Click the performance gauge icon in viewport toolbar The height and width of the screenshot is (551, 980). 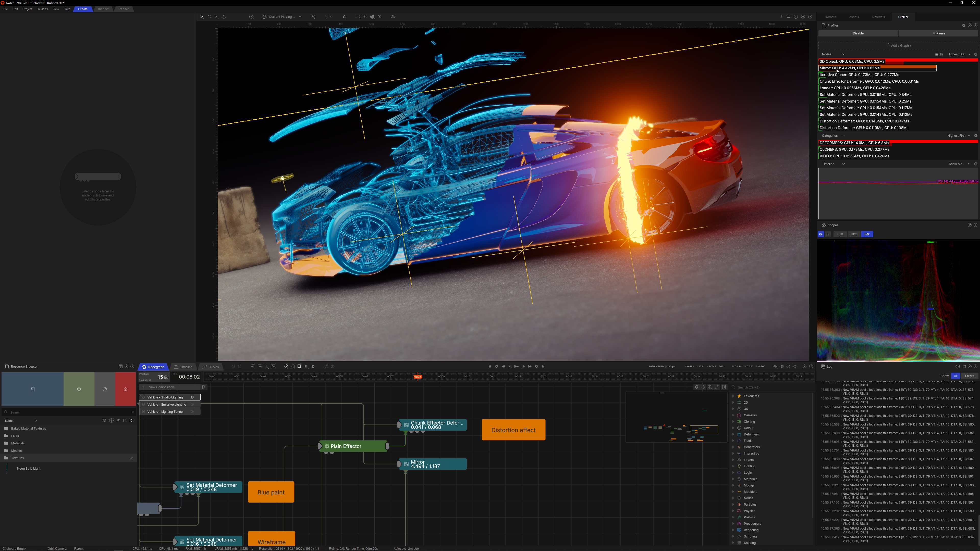pos(393,17)
